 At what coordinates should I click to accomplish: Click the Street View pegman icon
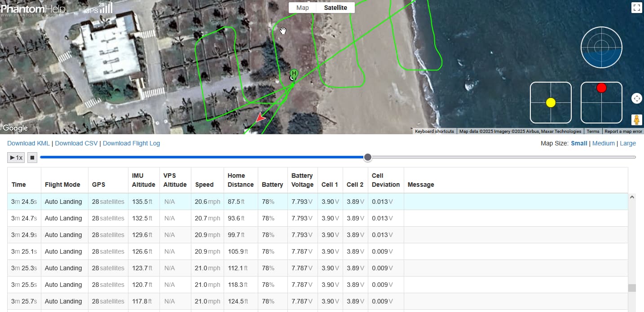[x=636, y=120]
